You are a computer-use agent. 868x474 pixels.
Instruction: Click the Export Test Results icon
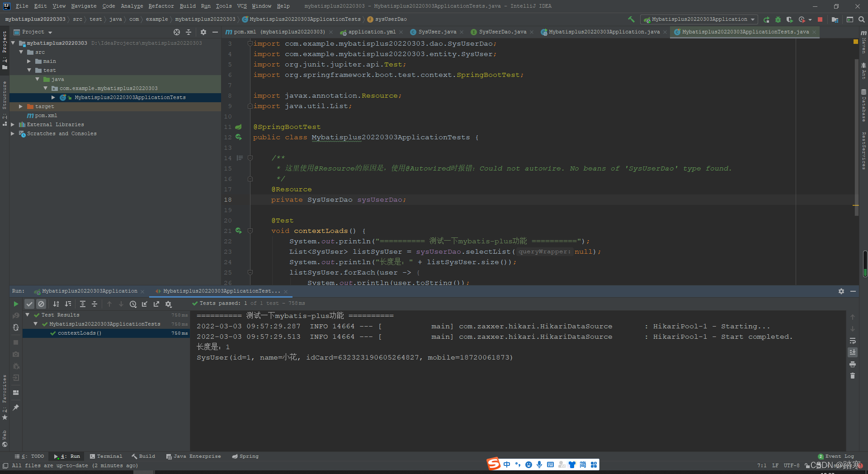(156, 304)
